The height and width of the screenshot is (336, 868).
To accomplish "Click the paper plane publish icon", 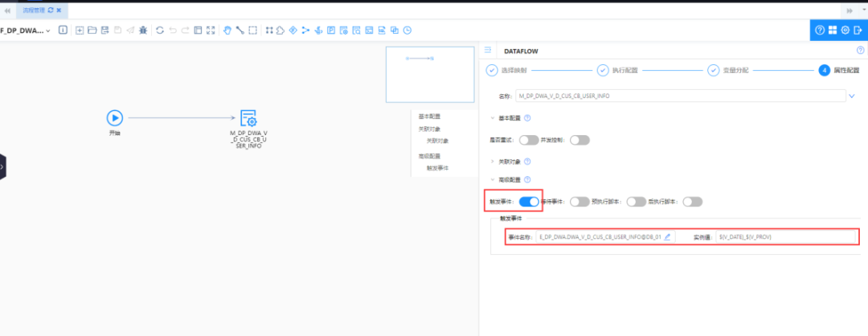I will click(x=131, y=31).
